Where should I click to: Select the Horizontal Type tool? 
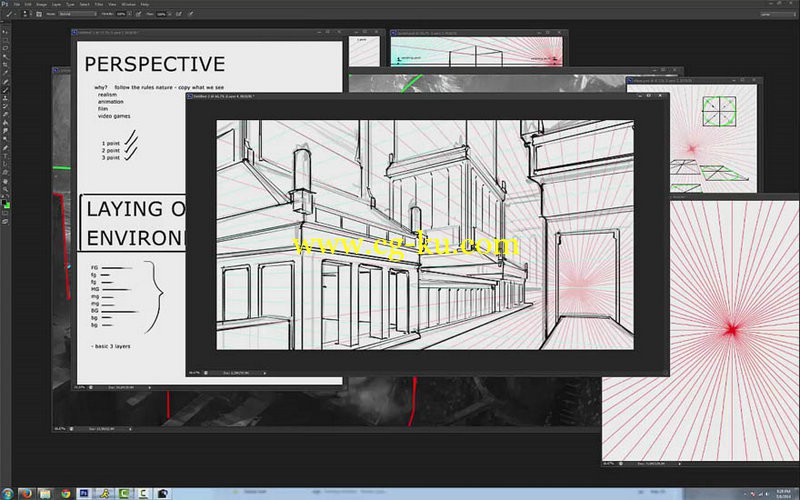(5, 156)
